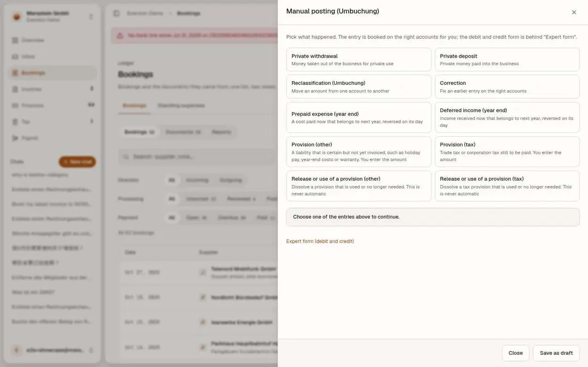Click the 'Choose one of the entries above' notice
Image resolution: width=588 pixels, height=367 pixels.
point(433,217)
